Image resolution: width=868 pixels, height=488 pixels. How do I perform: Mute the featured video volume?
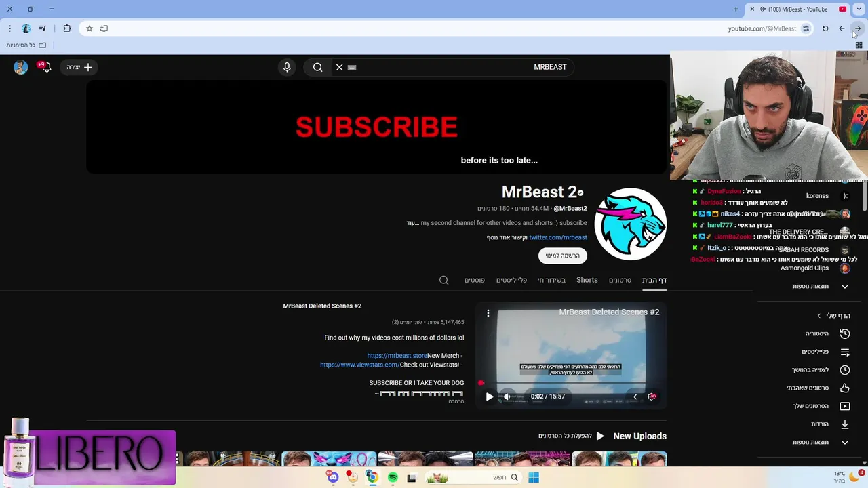click(507, 396)
